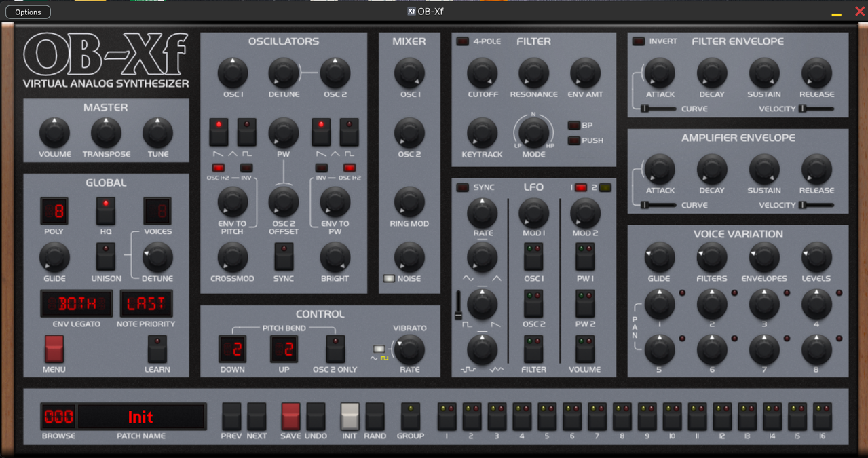Image resolution: width=868 pixels, height=458 pixels.
Task: Toggle LFO Mod 1 to Filter switch
Action: (533, 349)
